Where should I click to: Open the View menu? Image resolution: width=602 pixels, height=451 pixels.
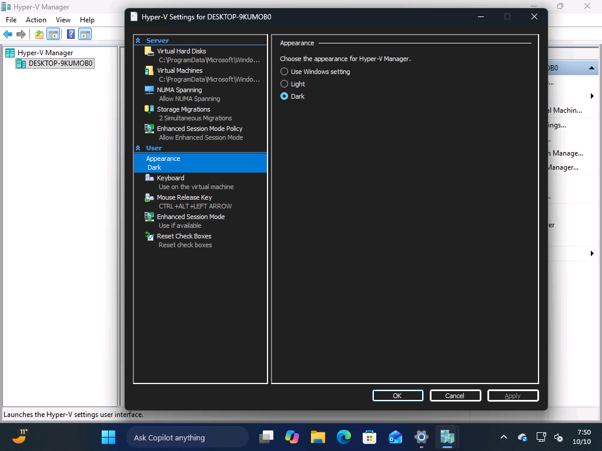63,20
